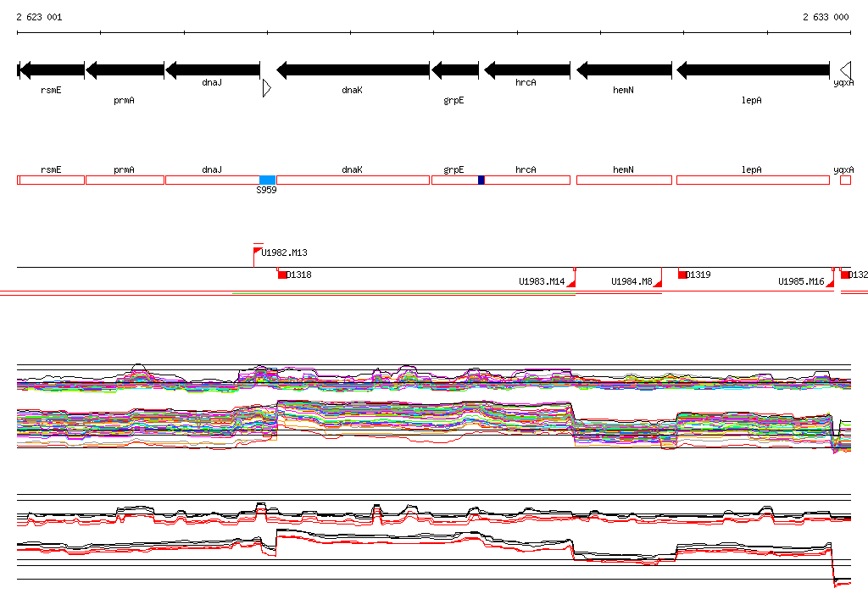The image size is (868, 605).
Task: Select the black lepA gene arrow
Action: tap(753, 70)
